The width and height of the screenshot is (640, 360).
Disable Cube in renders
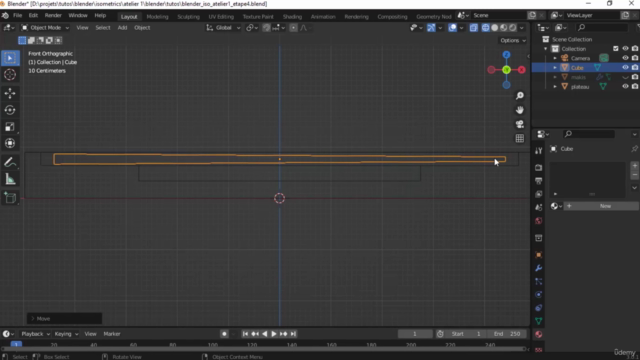click(635, 67)
